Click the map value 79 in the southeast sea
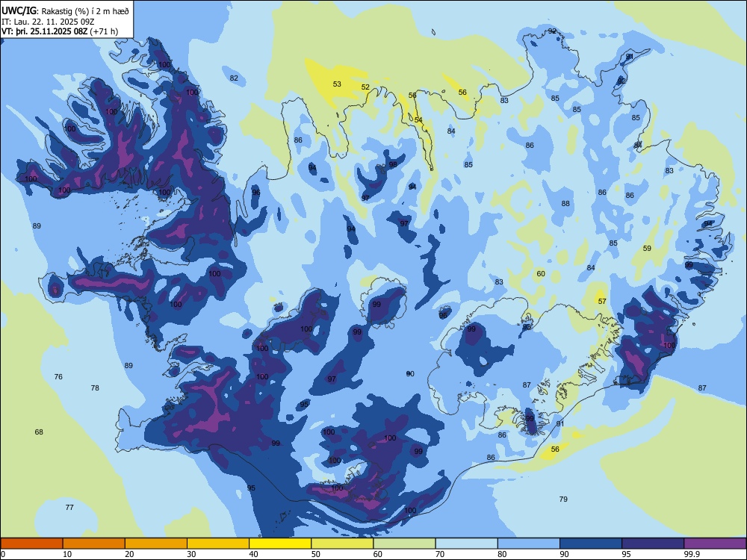Viewport: 747px width, 560px height. tap(563, 499)
